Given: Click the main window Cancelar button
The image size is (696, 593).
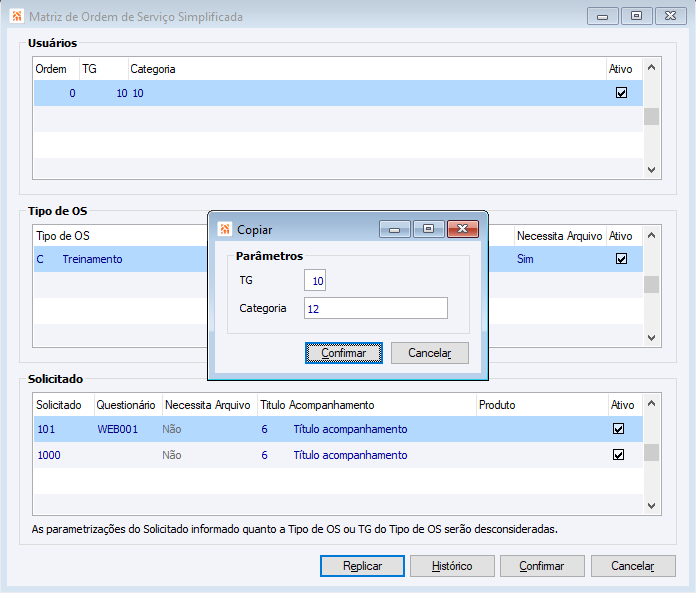Looking at the screenshot, I should tap(633, 566).
